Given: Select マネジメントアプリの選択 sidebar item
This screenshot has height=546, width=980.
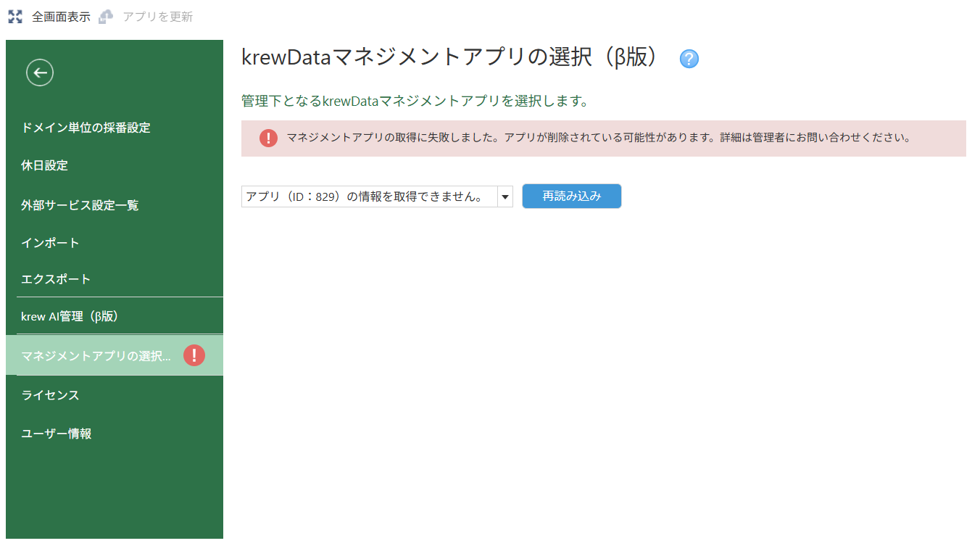Looking at the screenshot, I should coord(115,355).
